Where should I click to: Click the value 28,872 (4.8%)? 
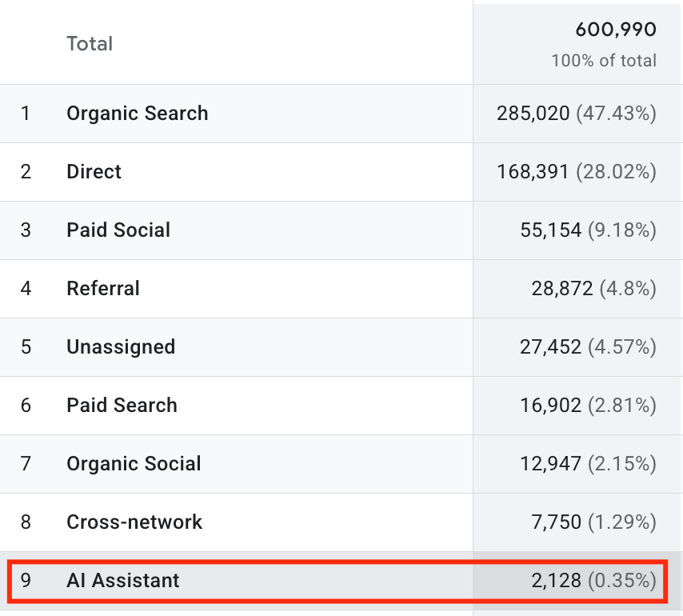pos(593,288)
